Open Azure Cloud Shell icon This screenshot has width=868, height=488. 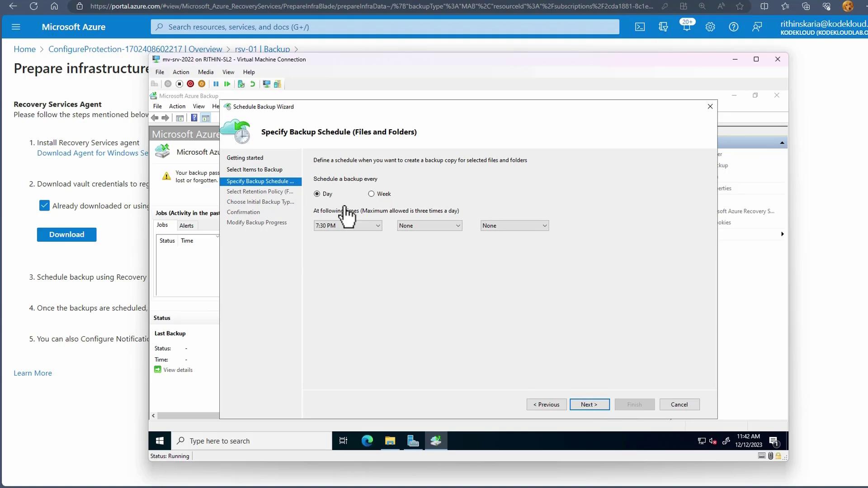point(640,27)
